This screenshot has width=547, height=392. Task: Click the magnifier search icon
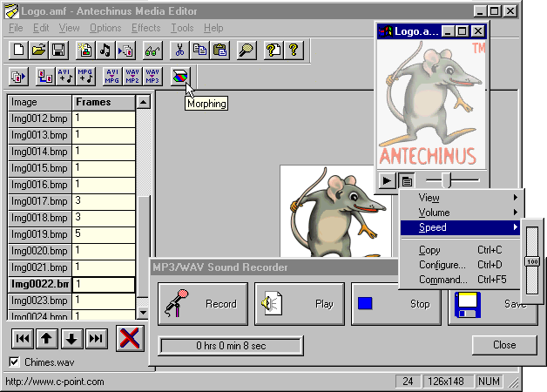point(246,50)
